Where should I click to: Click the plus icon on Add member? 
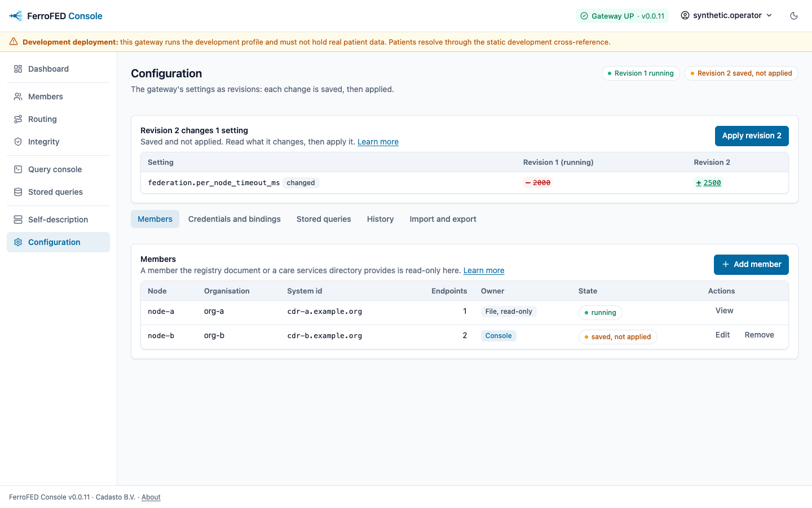[x=726, y=264]
